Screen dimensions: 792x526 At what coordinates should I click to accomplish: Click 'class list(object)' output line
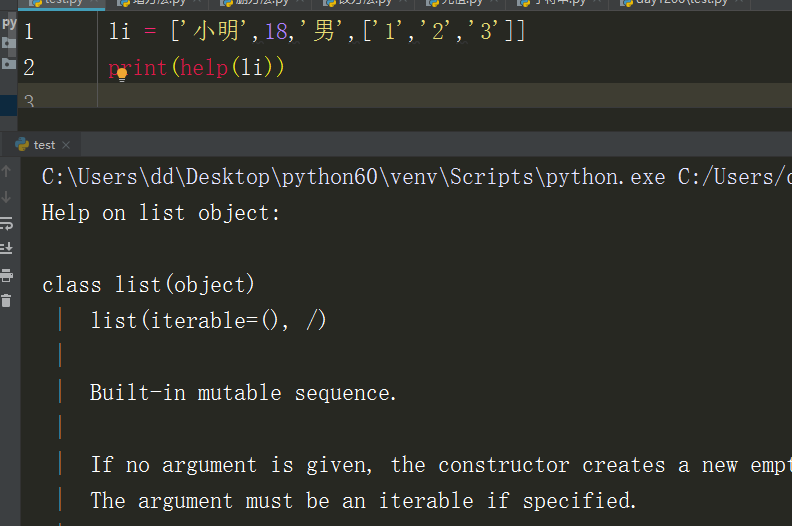coord(148,284)
